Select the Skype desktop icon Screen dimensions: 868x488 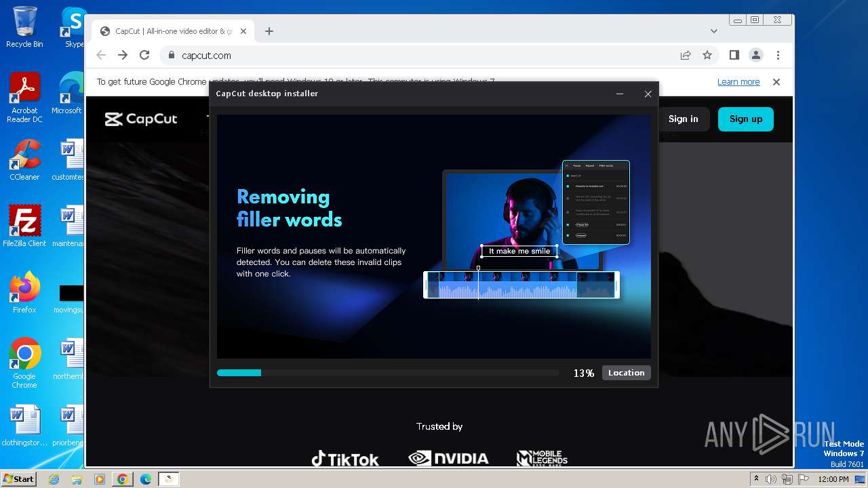point(73,27)
